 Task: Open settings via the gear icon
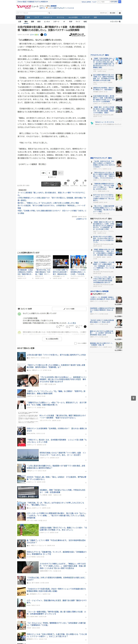coord(120,13)
